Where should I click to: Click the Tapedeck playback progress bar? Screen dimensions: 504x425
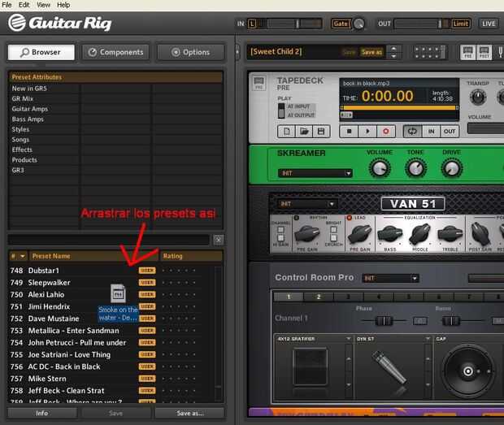point(399,108)
